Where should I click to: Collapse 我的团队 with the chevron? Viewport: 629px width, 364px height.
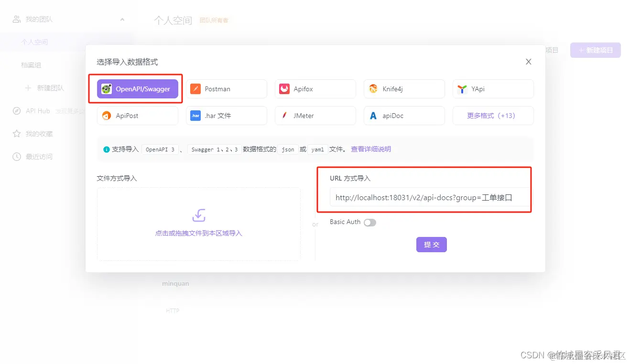coord(122,20)
